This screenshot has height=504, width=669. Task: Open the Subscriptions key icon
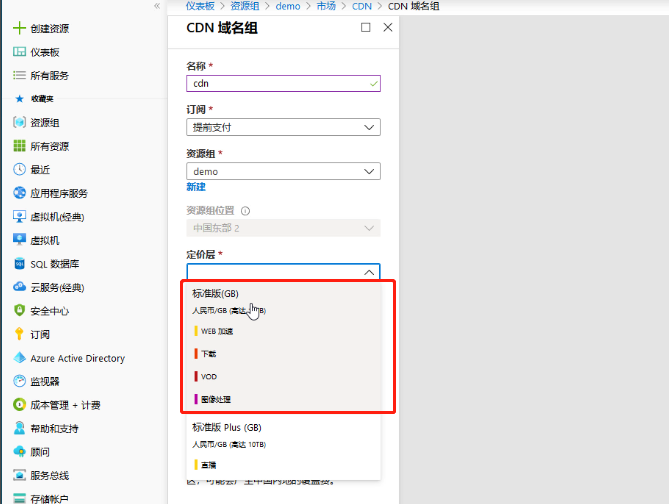click(x=19, y=334)
